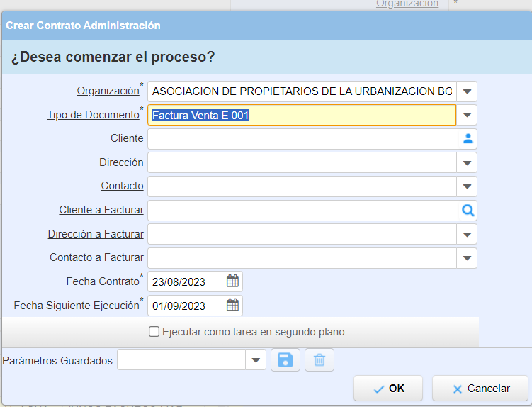This screenshot has height=407, width=532.
Task: Click the search magnifier in Cliente a Facturar
Action: pyautogui.click(x=468, y=211)
